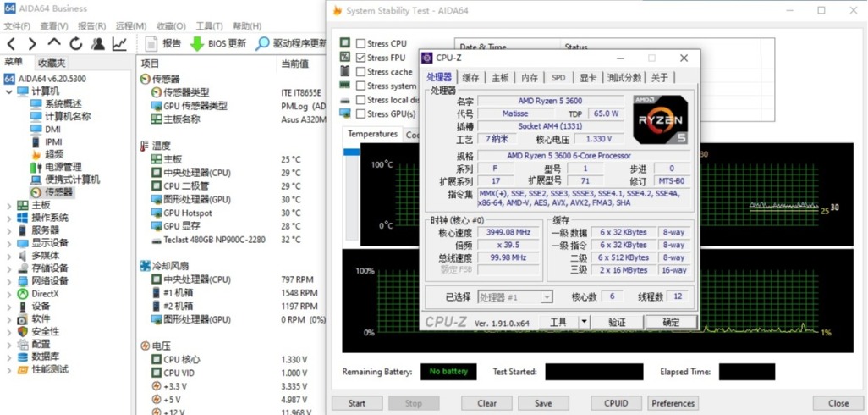
Task: Switch to CPU-Z 内存 tab
Action: 530,78
